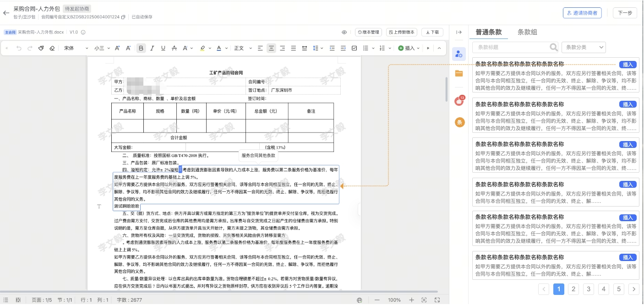
Task: Select the 普通条款 tab
Action: coord(488,32)
